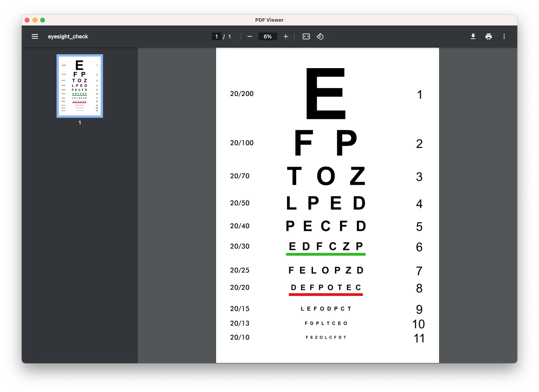Click line number 10 on the chart
The image size is (539, 392).
tap(419, 324)
